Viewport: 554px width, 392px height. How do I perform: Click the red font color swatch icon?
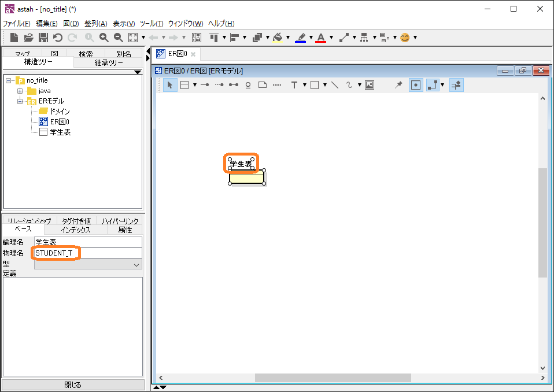pos(321,38)
